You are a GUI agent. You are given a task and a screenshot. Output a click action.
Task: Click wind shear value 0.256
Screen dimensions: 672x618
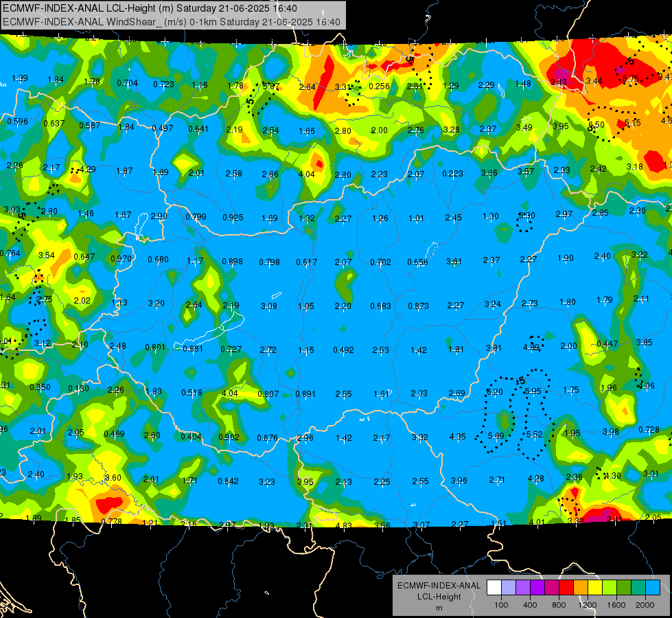[x=380, y=87]
